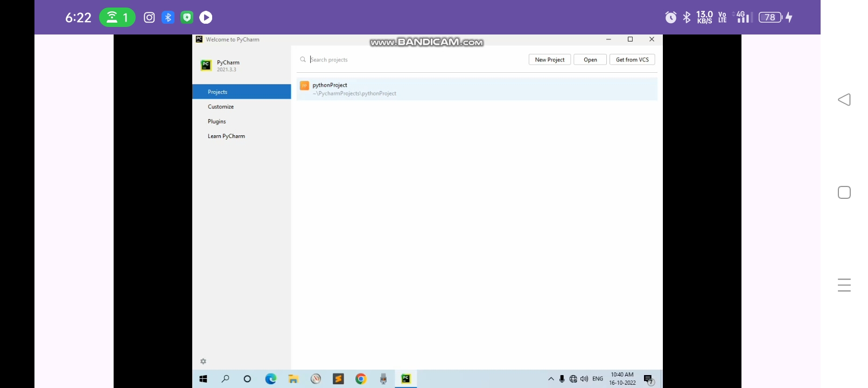
Task: Open the Plugins tab
Action: (242, 121)
